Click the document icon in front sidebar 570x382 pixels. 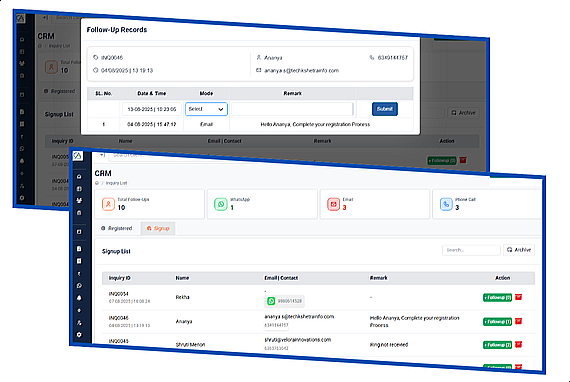[79, 249]
